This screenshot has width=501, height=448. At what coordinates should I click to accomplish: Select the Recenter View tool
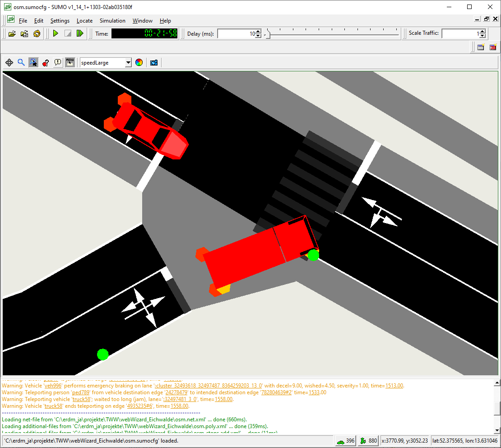tap(9, 62)
